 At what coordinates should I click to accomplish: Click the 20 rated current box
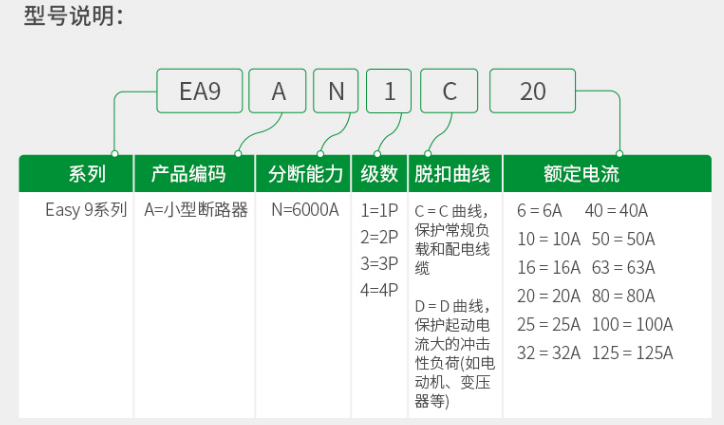point(532,91)
